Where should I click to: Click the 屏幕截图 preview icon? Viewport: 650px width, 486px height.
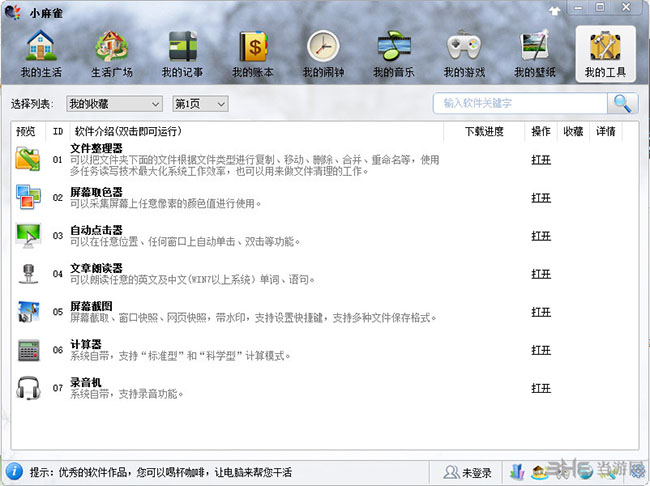[28, 311]
